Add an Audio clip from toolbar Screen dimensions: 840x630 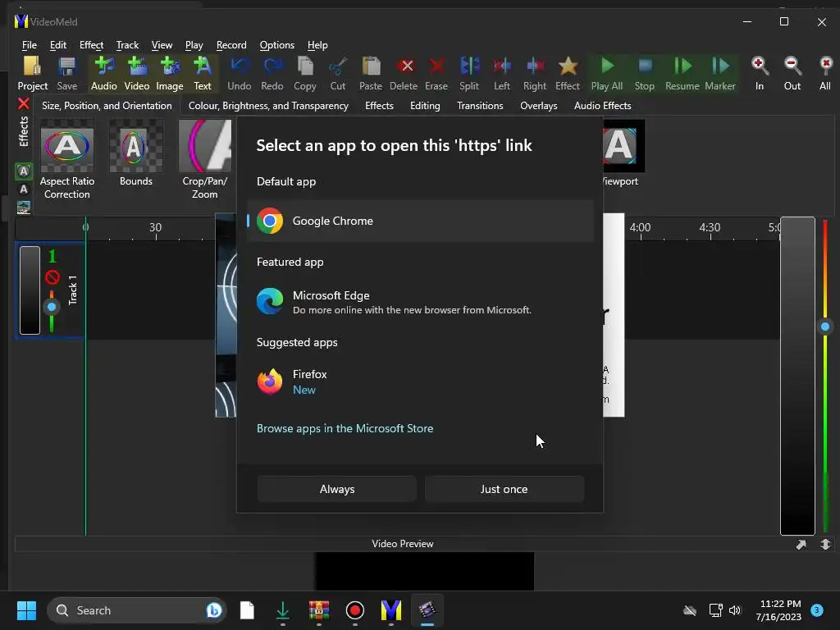[104, 73]
